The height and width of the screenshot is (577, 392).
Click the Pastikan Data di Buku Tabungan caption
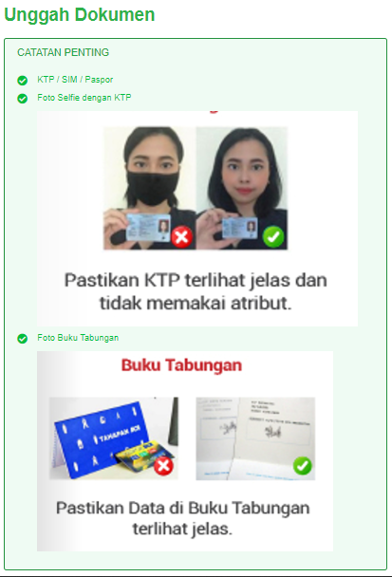183,518
